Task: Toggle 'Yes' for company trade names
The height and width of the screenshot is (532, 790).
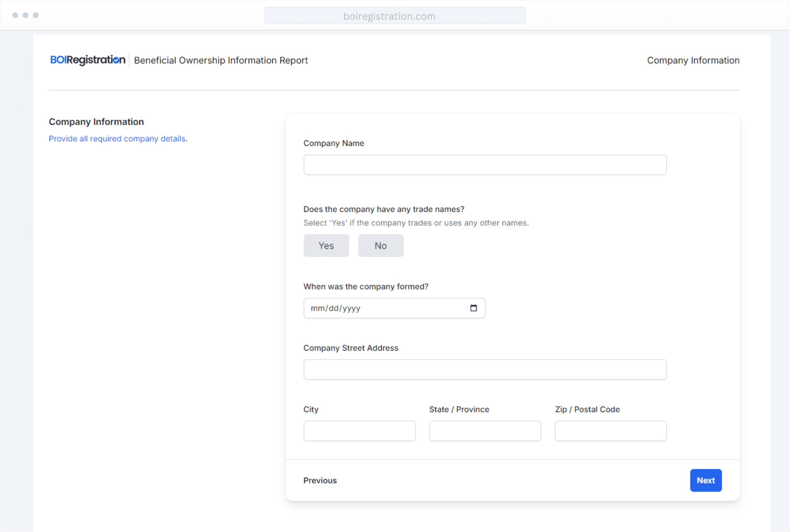Action: pyautogui.click(x=326, y=245)
